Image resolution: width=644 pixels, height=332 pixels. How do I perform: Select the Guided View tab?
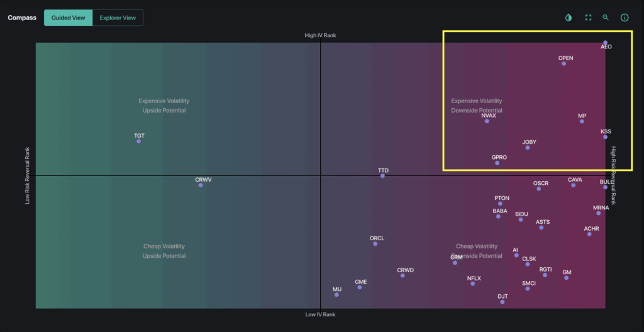[68, 18]
